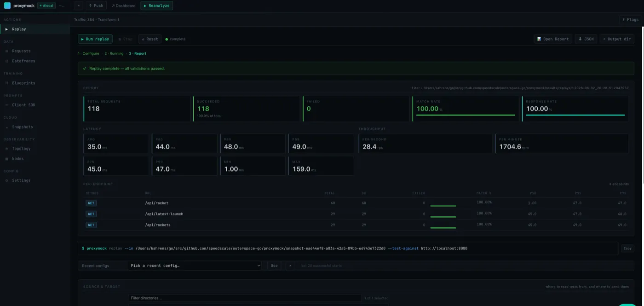
Task: Click the GET badge for /api/rocket
Action: pyautogui.click(x=91, y=203)
